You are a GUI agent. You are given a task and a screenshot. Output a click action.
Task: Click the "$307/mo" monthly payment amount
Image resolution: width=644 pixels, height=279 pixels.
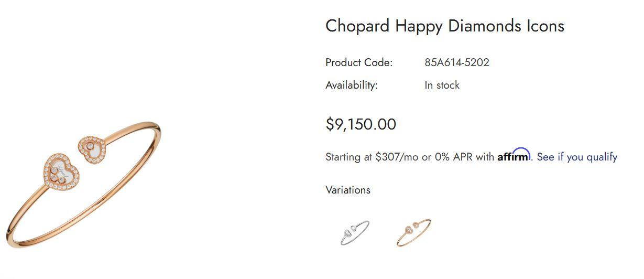(x=397, y=157)
